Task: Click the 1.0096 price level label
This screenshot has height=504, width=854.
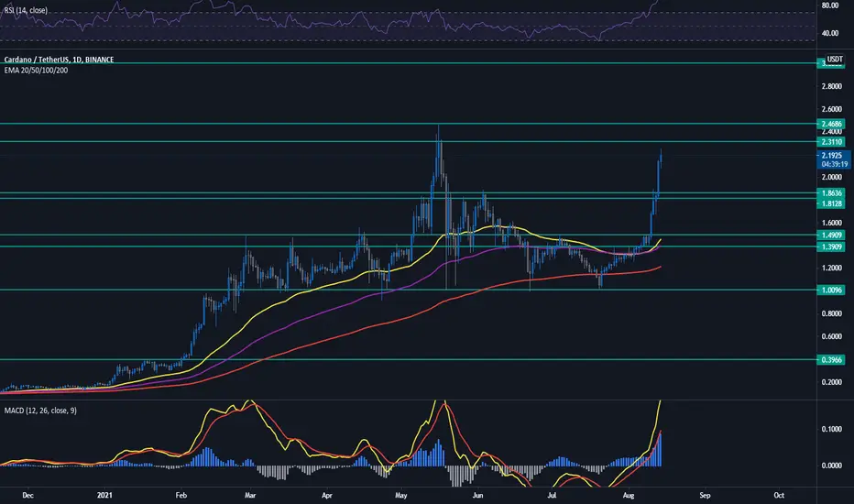Action: click(832, 290)
